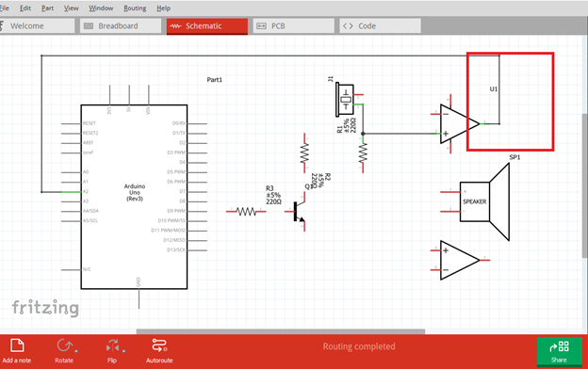The width and height of the screenshot is (588, 369).
Task: Click the Breadboard tab icon
Action: click(x=89, y=25)
